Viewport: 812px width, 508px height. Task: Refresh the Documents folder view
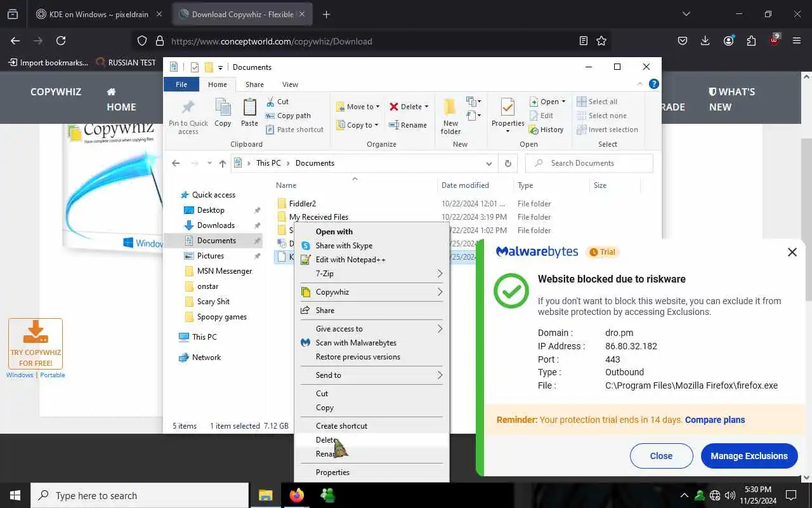click(507, 163)
